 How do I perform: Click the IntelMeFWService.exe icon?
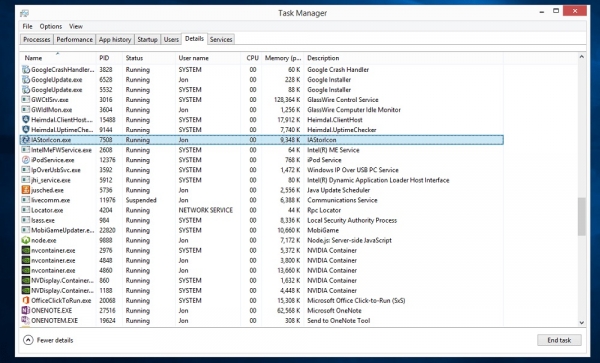(26, 150)
